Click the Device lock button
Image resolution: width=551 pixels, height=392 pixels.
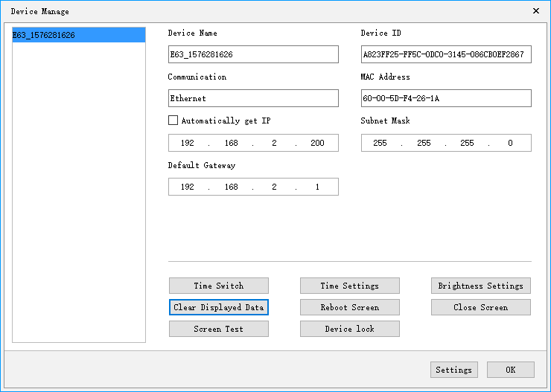pos(350,329)
